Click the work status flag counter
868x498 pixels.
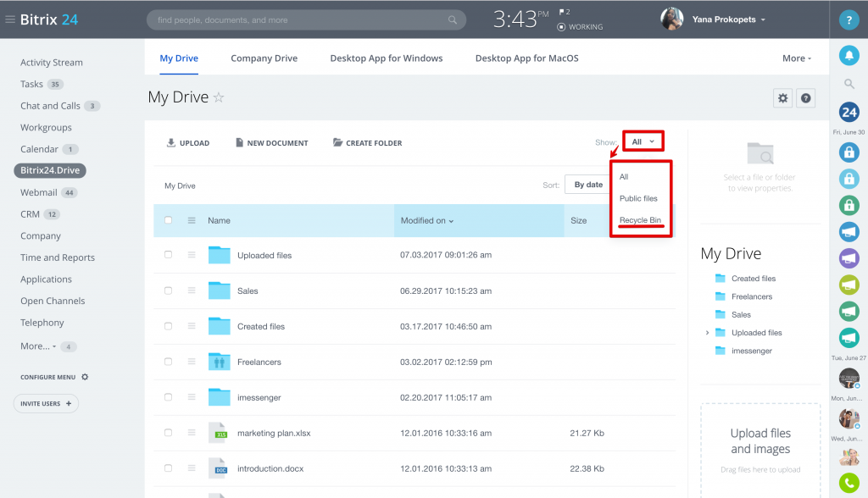click(564, 12)
